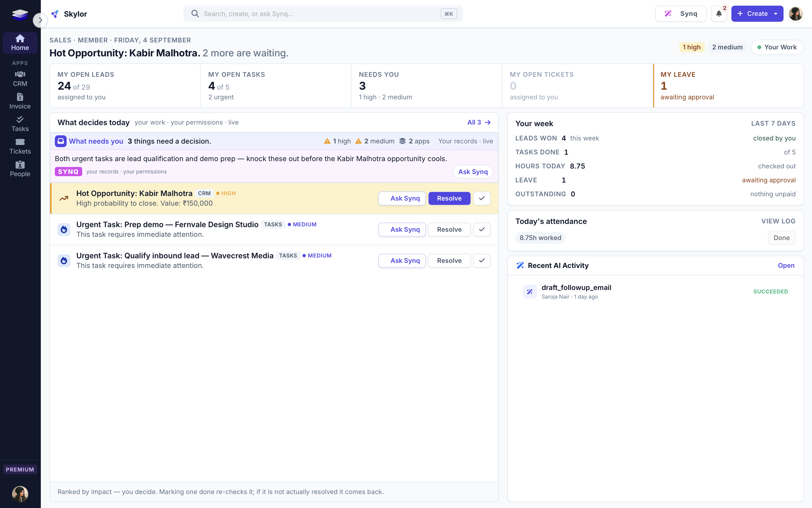Click the What needs you inbox icon

tap(60, 141)
